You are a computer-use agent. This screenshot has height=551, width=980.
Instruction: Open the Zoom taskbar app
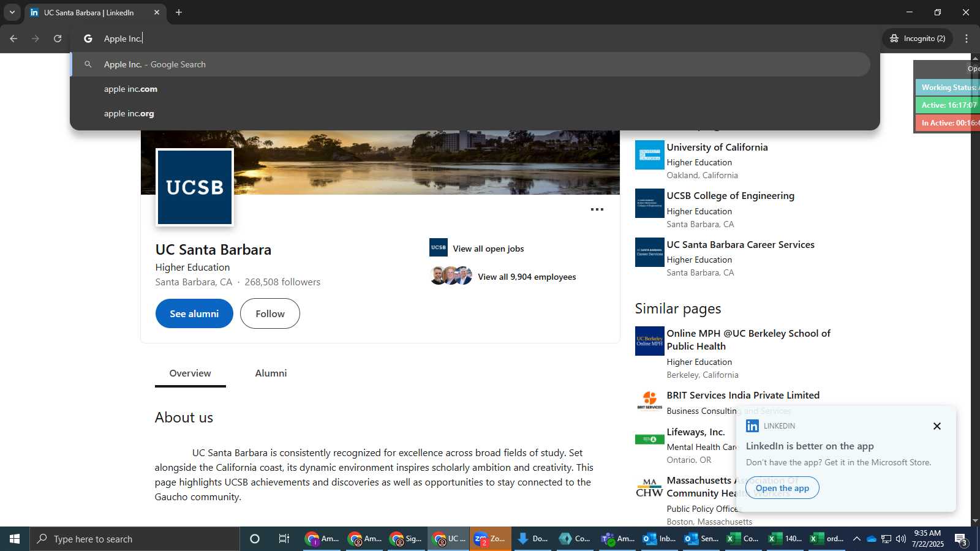tap(491, 539)
